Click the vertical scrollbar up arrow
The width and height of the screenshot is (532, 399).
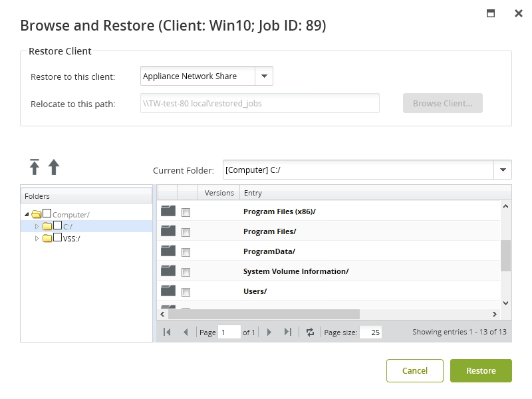pyautogui.click(x=505, y=206)
